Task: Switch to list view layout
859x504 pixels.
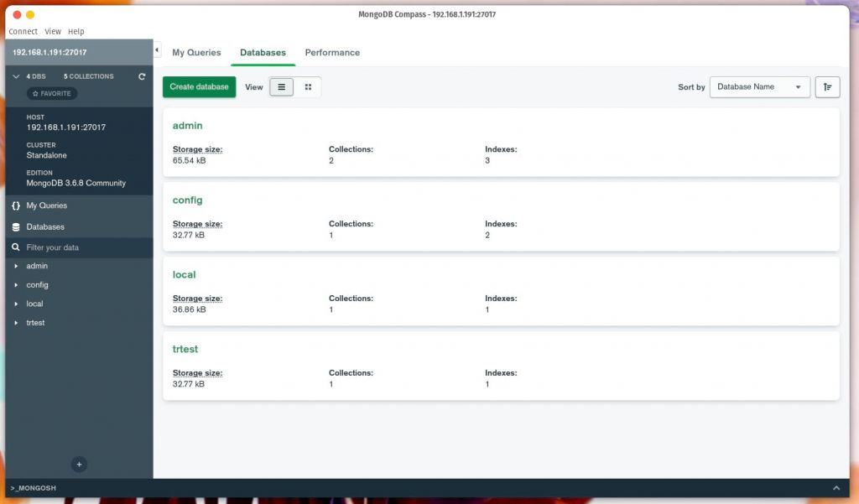Action: coord(281,86)
